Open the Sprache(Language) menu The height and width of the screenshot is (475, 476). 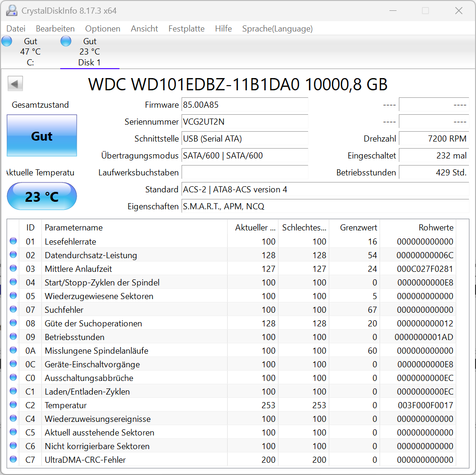point(277,29)
